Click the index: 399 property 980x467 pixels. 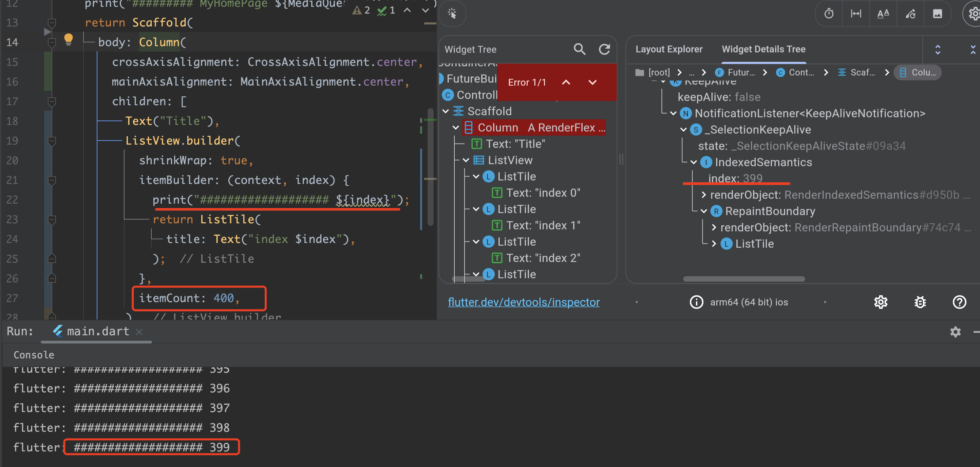(x=735, y=178)
